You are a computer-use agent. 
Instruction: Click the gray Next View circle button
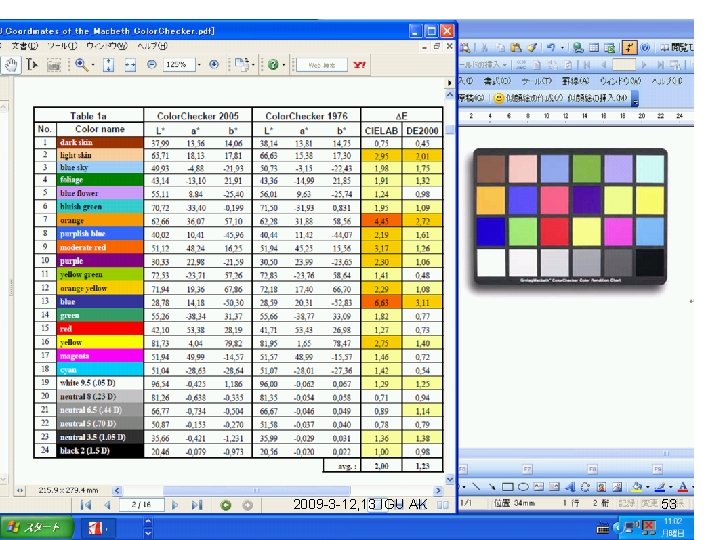(248, 505)
